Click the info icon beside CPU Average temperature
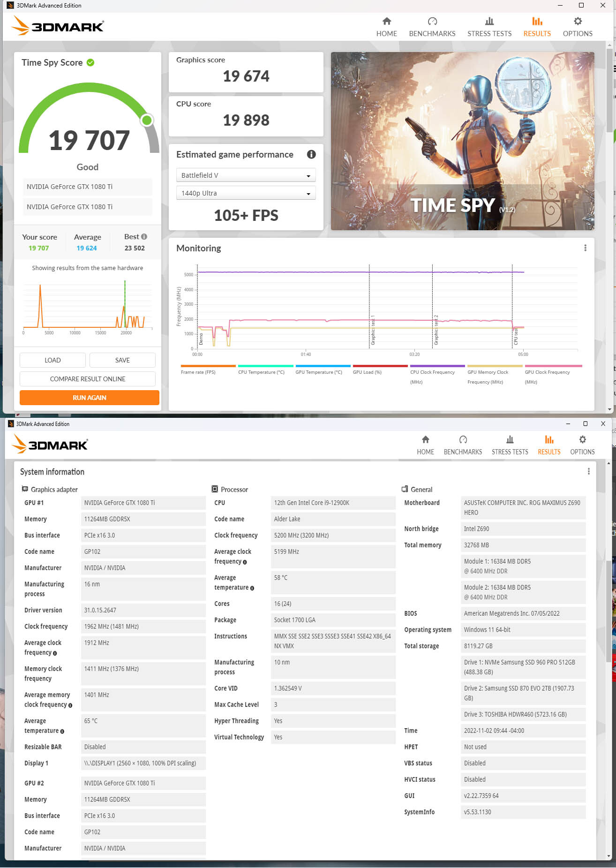The height and width of the screenshot is (868, 616). click(252, 588)
